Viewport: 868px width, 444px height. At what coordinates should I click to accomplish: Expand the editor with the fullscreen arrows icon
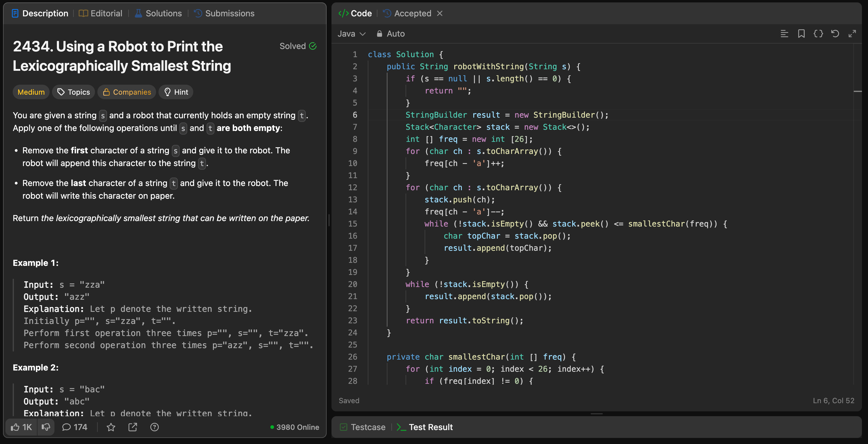(x=852, y=34)
